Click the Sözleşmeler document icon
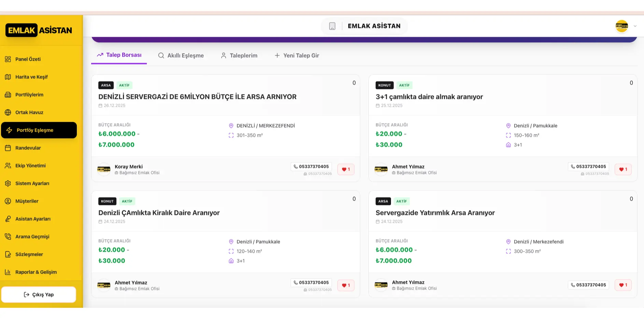 [8, 254]
